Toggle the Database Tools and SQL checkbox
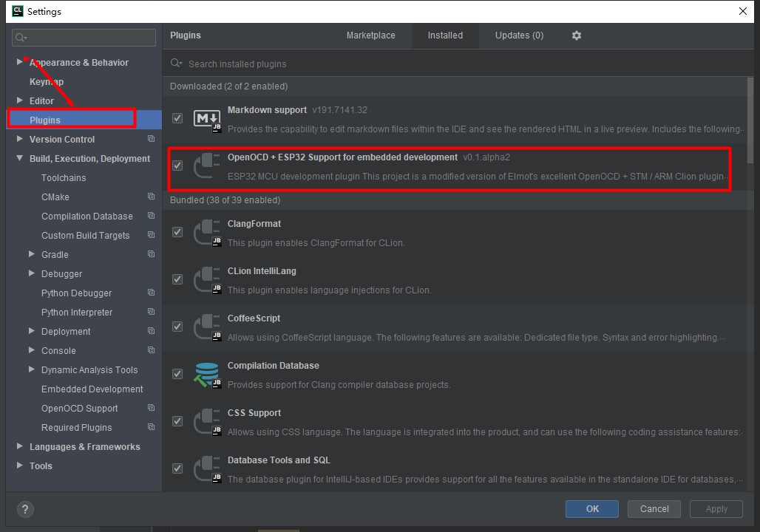 (177, 468)
